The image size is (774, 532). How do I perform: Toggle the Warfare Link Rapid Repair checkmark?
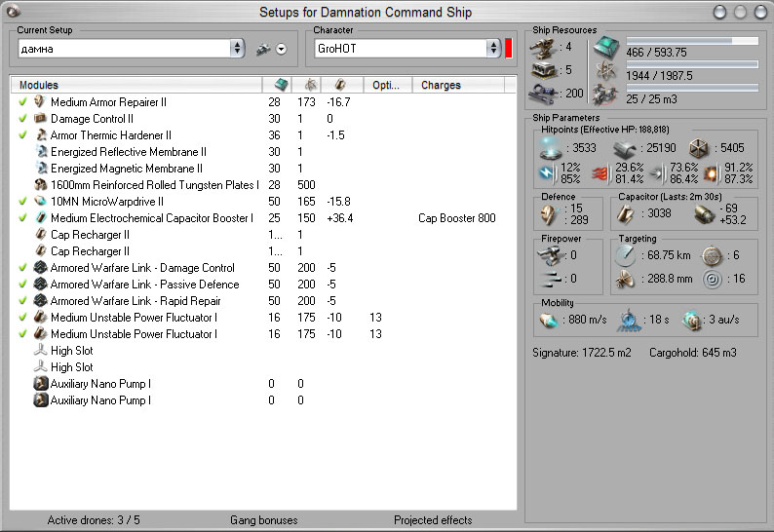22,300
